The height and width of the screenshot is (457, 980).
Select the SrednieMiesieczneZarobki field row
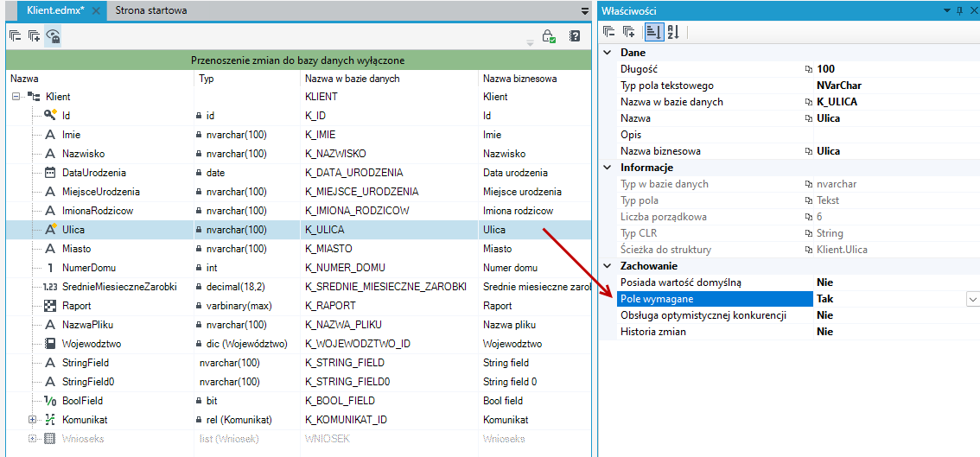(297, 288)
